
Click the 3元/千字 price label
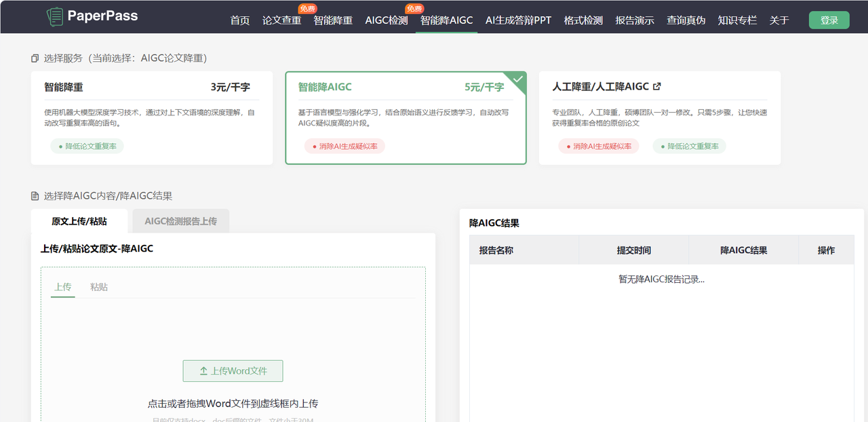[231, 87]
